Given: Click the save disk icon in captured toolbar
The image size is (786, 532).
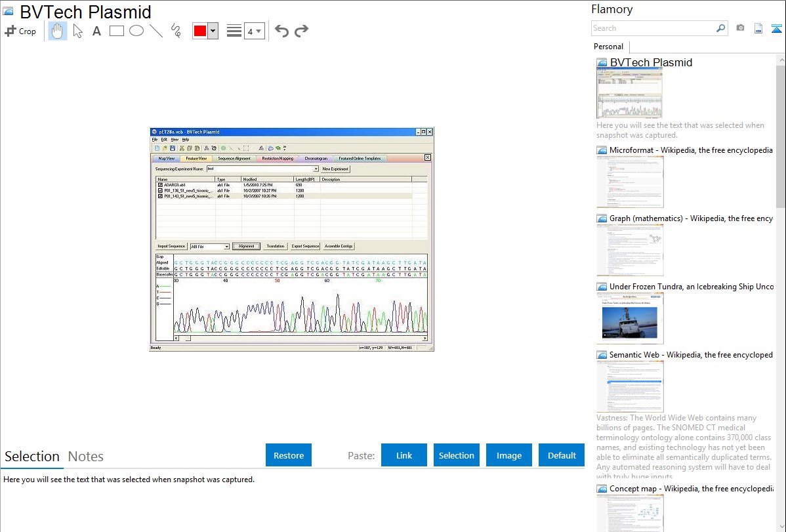Looking at the screenshot, I should 173,148.
